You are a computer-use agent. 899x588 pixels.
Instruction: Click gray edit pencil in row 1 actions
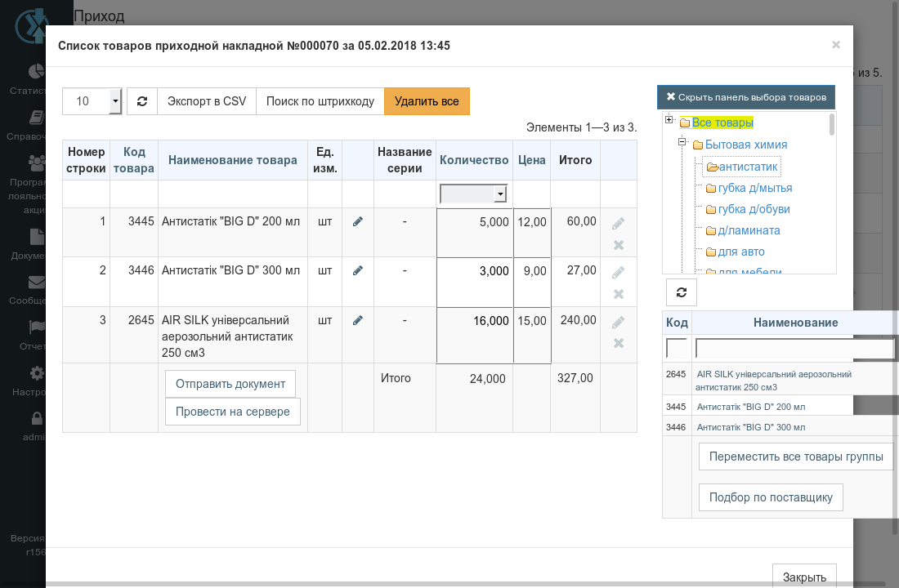point(618,224)
